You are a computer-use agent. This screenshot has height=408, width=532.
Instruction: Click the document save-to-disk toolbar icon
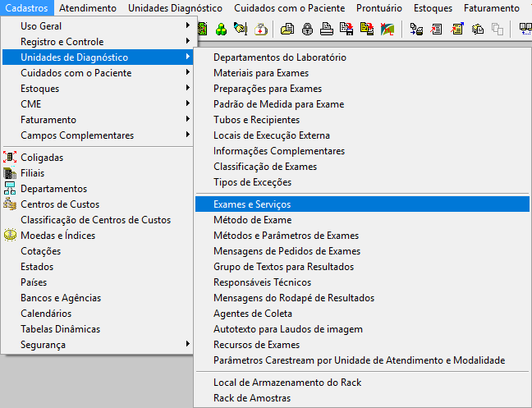pyautogui.click(x=346, y=30)
